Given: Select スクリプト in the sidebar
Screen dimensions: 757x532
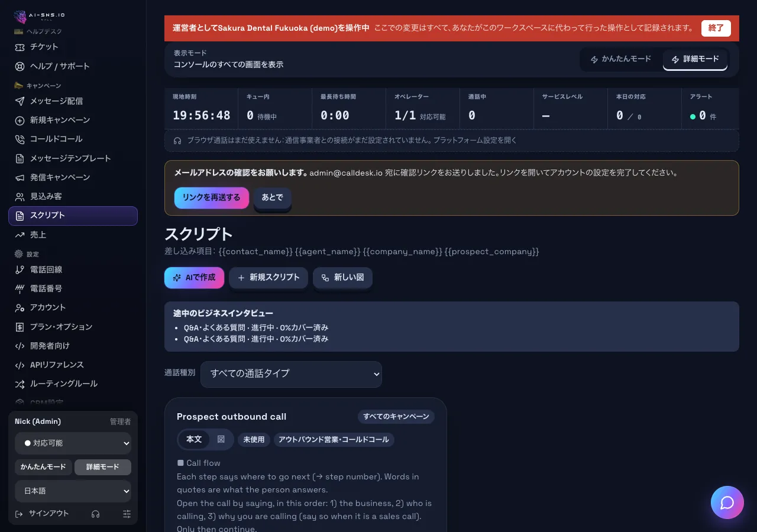Looking at the screenshot, I should click(73, 216).
